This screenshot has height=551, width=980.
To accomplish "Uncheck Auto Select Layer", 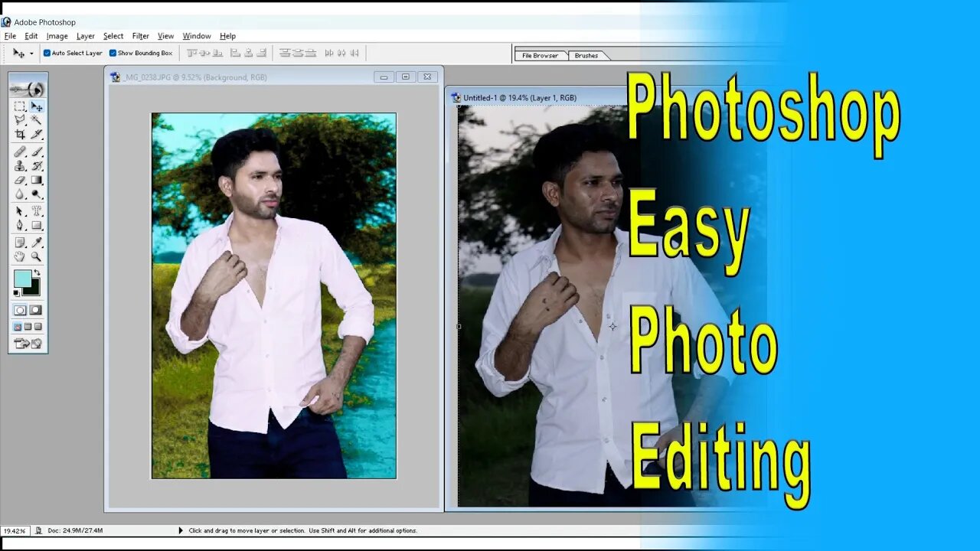I will pyautogui.click(x=47, y=53).
